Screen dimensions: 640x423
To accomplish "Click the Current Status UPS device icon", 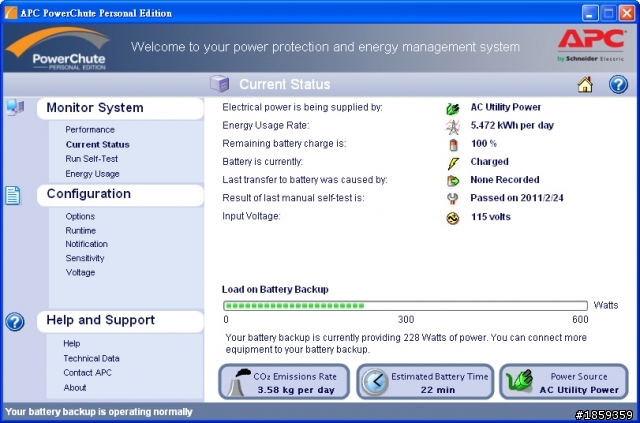I will tap(220, 83).
